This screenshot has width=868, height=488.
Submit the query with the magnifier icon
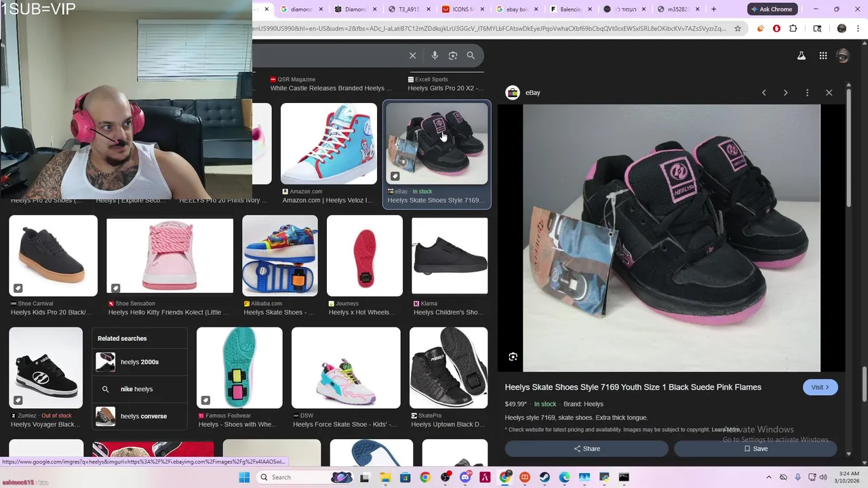tap(471, 56)
